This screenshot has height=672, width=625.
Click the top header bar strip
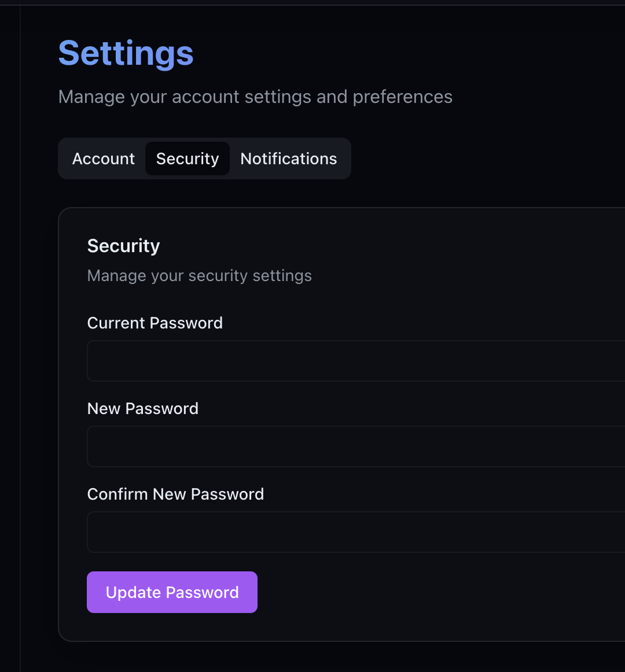312,2
